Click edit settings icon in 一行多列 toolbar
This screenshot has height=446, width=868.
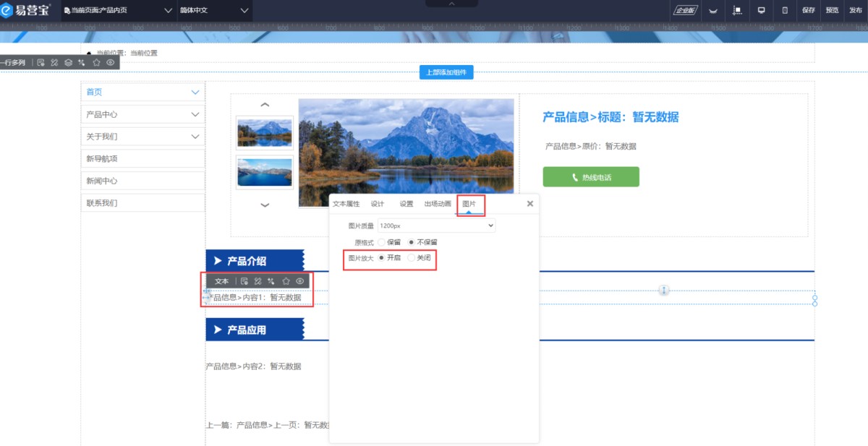pos(41,63)
